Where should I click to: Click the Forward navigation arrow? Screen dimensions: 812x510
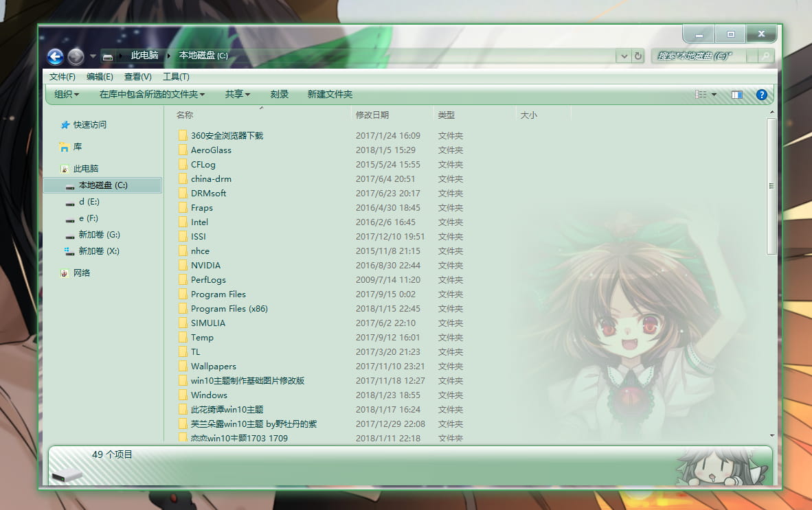point(75,56)
